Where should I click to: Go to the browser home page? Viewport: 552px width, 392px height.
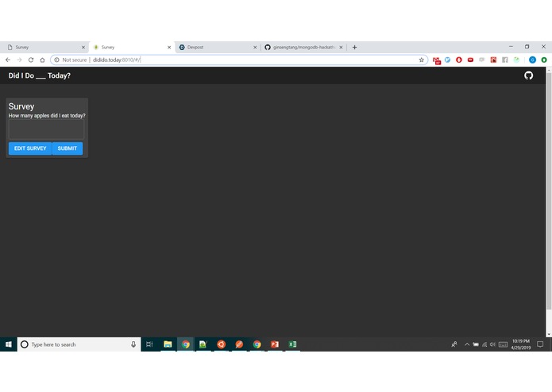click(x=42, y=60)
